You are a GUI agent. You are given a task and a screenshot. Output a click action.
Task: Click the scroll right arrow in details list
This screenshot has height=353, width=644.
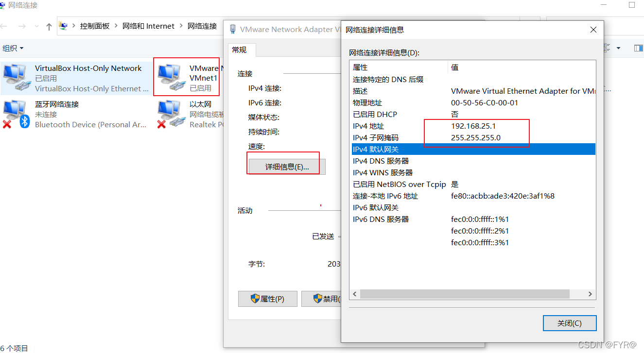(x=590, y=294)
